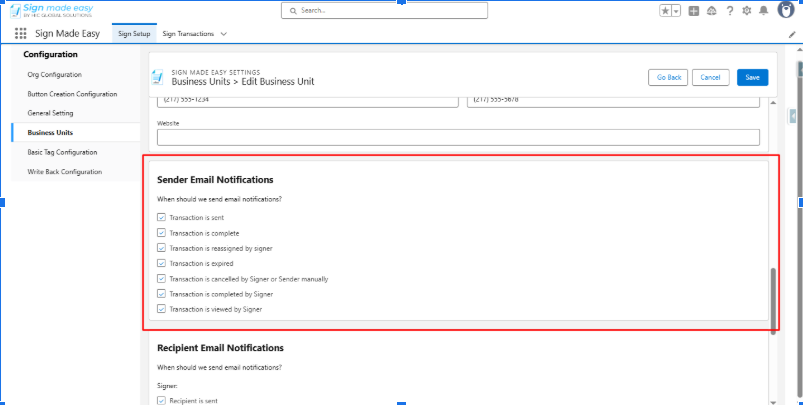Click the Trailhead guidance cloud icon
This screenshot has width=803, height=405.
[x=711, y=11]
